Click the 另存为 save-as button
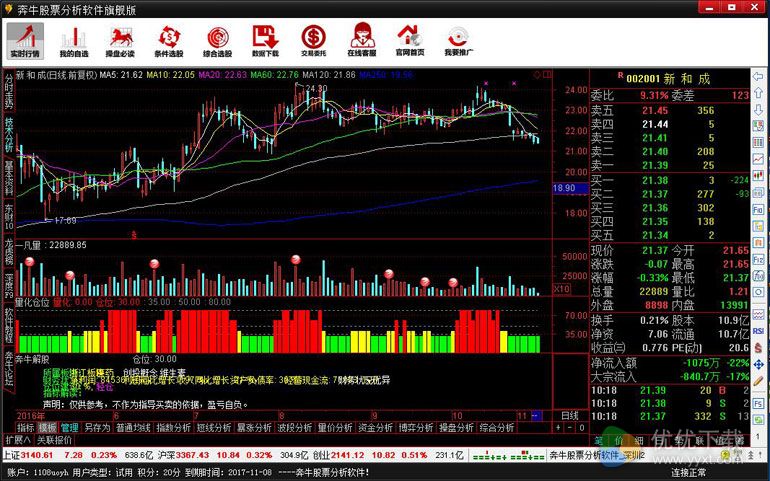The width and height of the screenshot is (770, 481). click(x=97, y=427)
